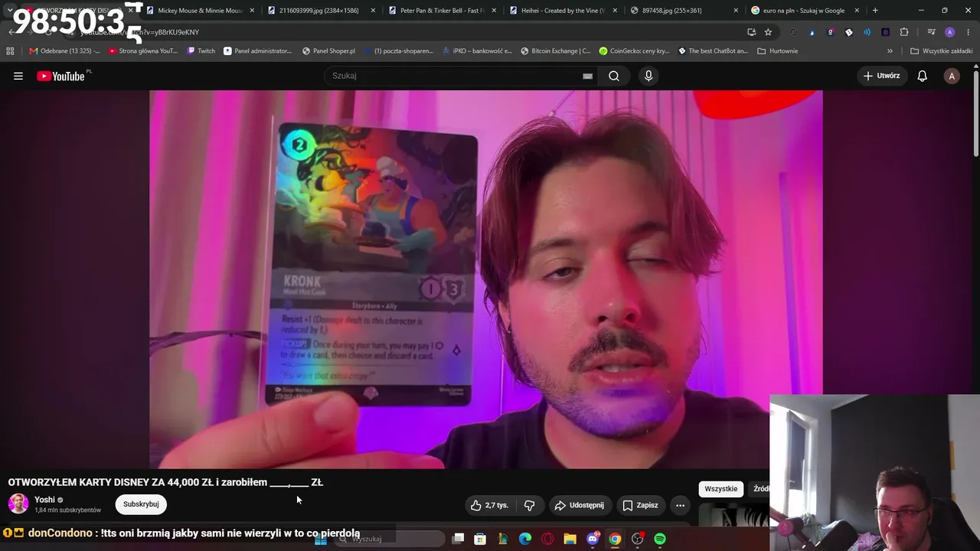980x551 pixels.
Task: Subscribe with the Subskrybuj button
Action: (x=141, y=504)
